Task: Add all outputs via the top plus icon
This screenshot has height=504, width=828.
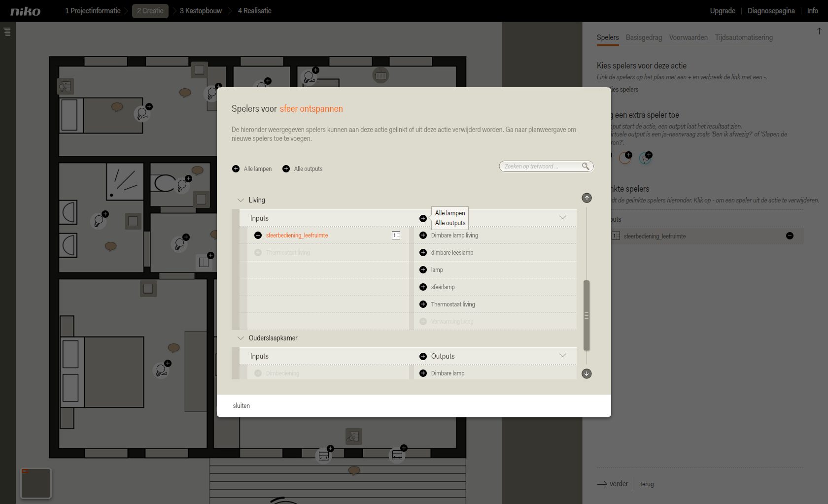Action: [286, 168]
